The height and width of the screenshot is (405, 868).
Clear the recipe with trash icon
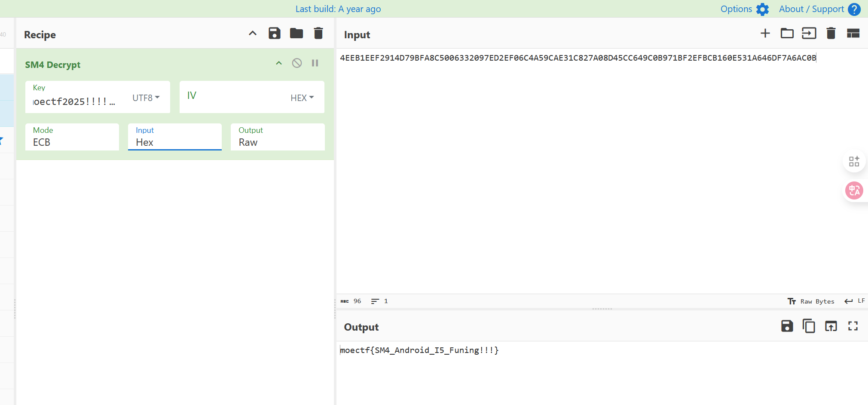click(x=318, y=34)
